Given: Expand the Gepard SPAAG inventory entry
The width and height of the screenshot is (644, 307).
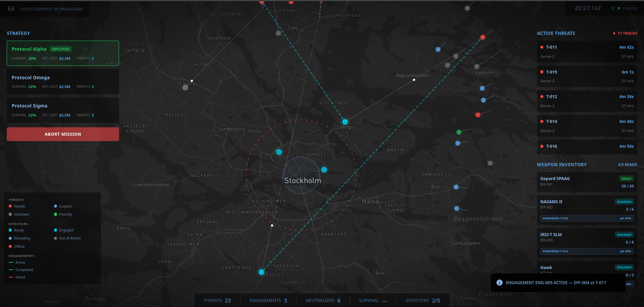Looking at the screenshot, I should 587,182.
